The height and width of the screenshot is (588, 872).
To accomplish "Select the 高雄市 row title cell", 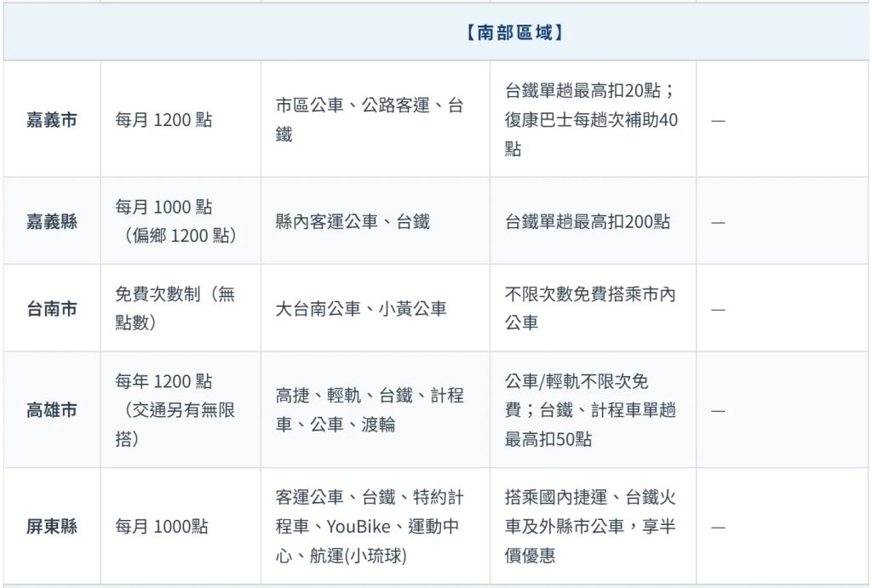I will click(51, 410).
